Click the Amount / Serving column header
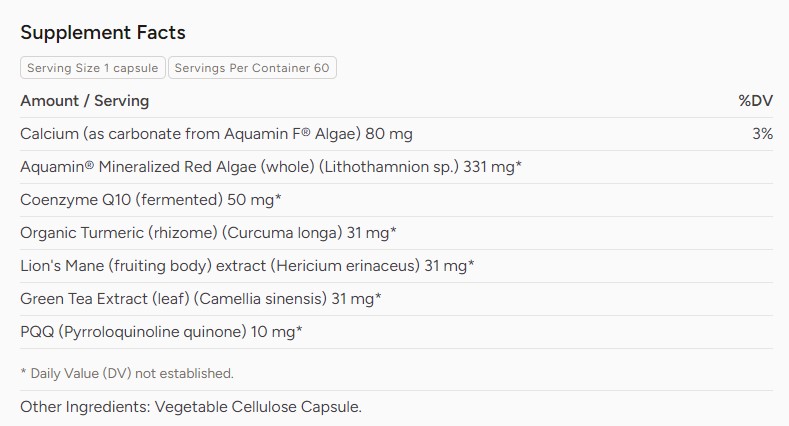The image size is (789, 426). [x=85, y=101]
